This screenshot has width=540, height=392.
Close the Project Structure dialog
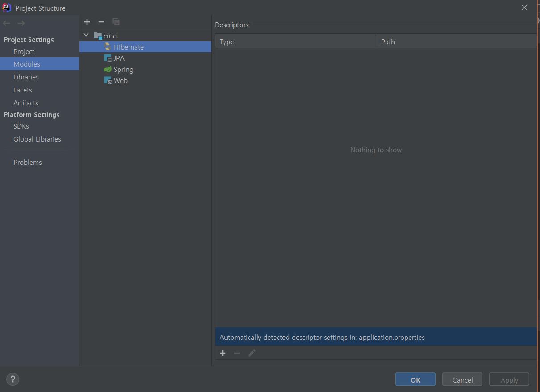pyautogui.click(x=524, y=8)
